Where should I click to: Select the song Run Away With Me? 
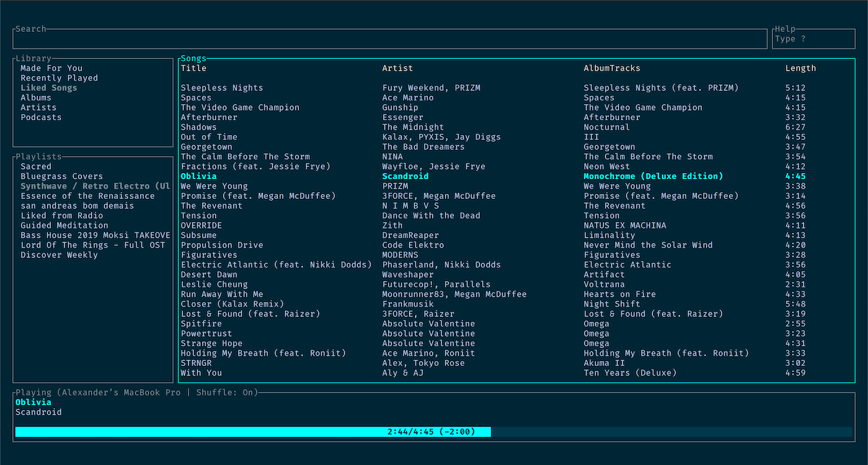[222, 295]
